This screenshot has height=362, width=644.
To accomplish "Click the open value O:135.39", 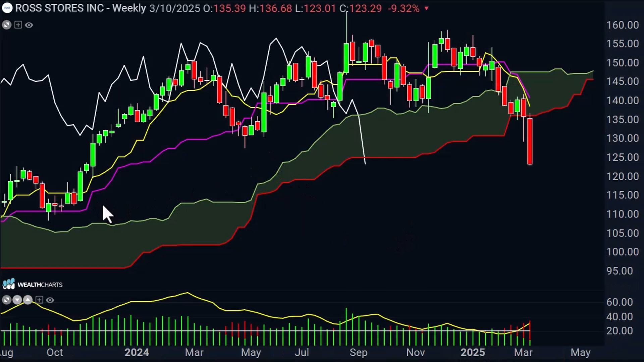I will tap(224, 8).
